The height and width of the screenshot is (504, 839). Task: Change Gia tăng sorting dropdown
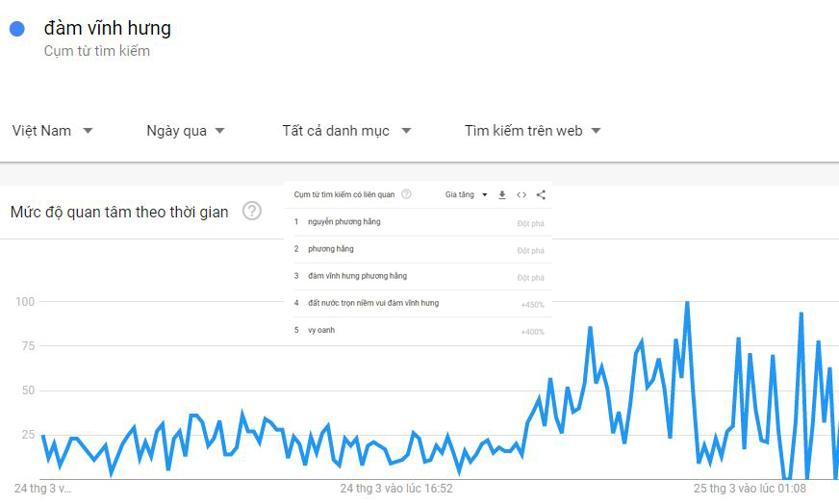pyautogui.click(x=466, y=194)
